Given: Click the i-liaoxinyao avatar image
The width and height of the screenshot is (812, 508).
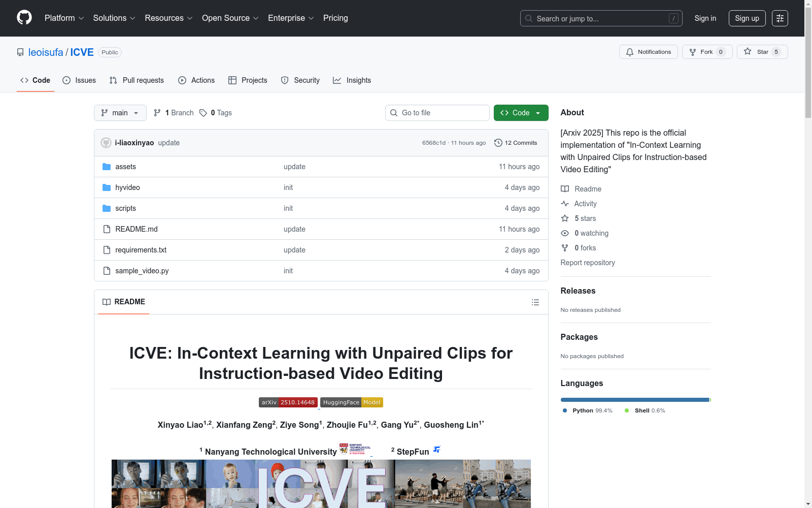Looking at the screenshot, I should coord(106,143).
